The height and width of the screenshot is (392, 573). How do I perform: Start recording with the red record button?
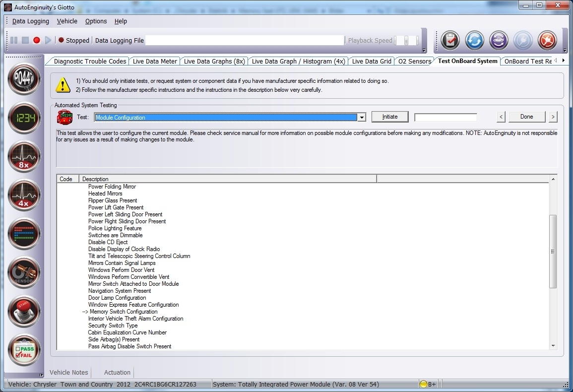[37, 40]
